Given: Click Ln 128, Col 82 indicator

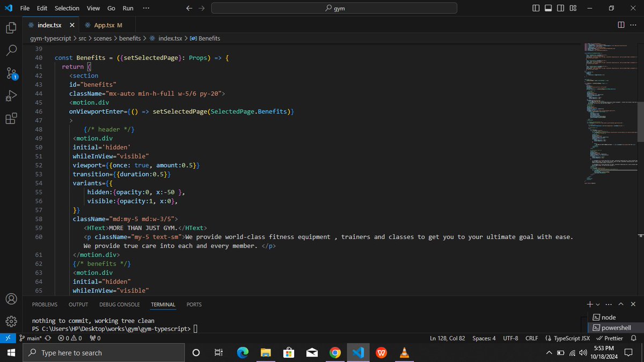Looking at the screenshot, I should coord(448,338).
